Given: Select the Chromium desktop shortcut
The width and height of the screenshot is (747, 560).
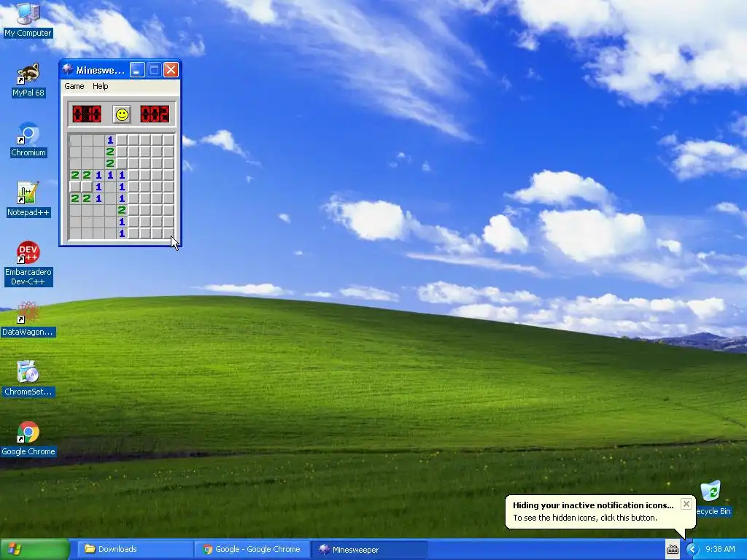Looking at the screenshot, I should (28, 139).
